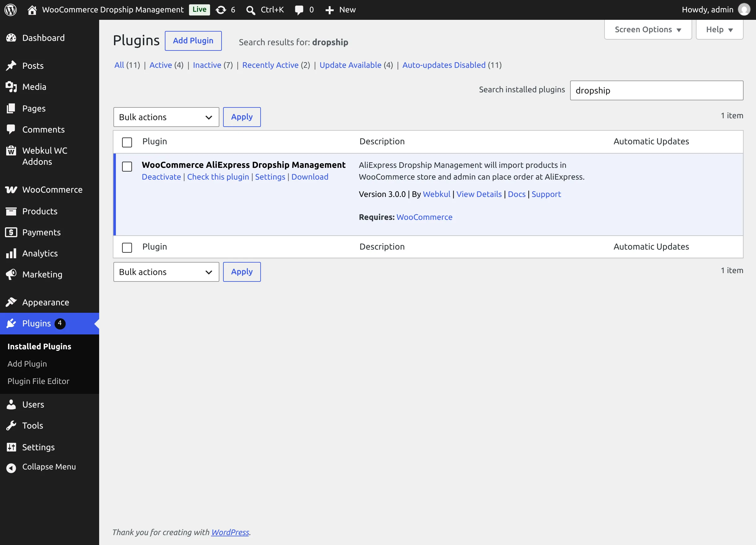Image resolution: width=756 pixels, height=545 pixels.
Task: Open the WordPress logo menu
Action: (x=10, y=10)
